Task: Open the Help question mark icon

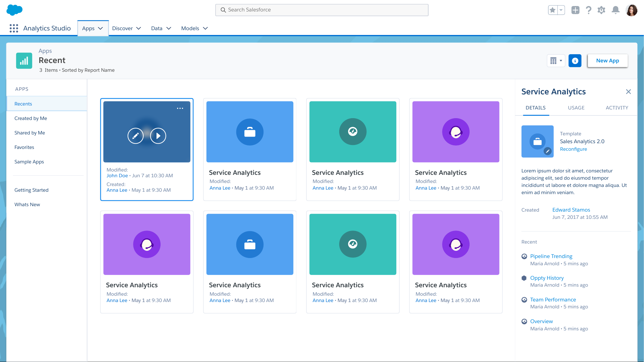Action: click(588, 10)
